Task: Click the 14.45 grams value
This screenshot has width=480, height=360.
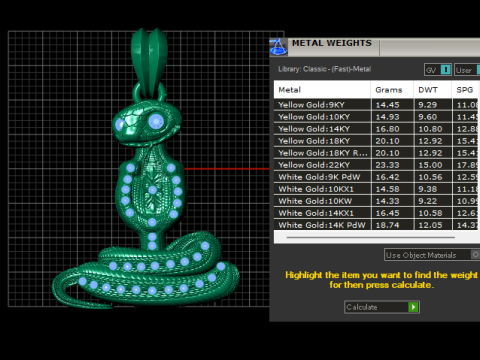Action: pyautogui.click(x=387, y=105)
